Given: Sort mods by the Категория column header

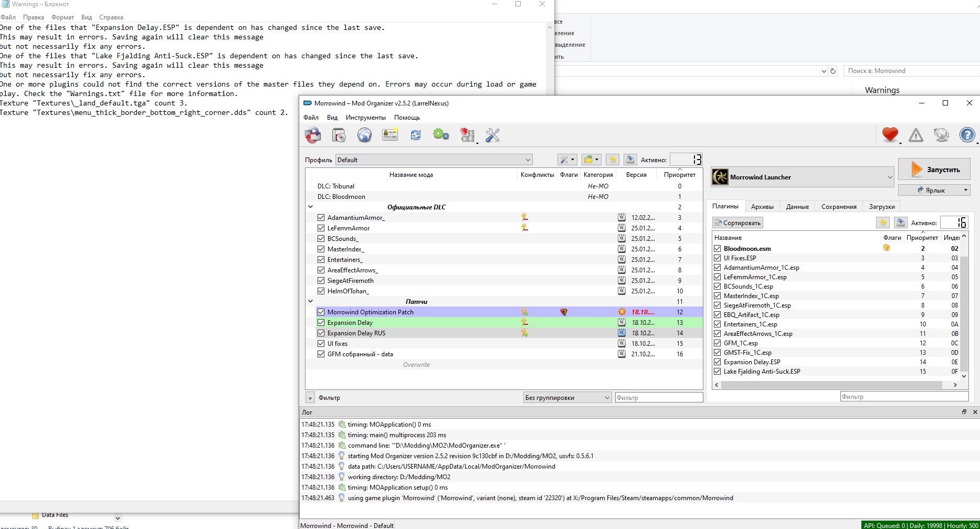Looking at the screenshot, I should (598, 175).
